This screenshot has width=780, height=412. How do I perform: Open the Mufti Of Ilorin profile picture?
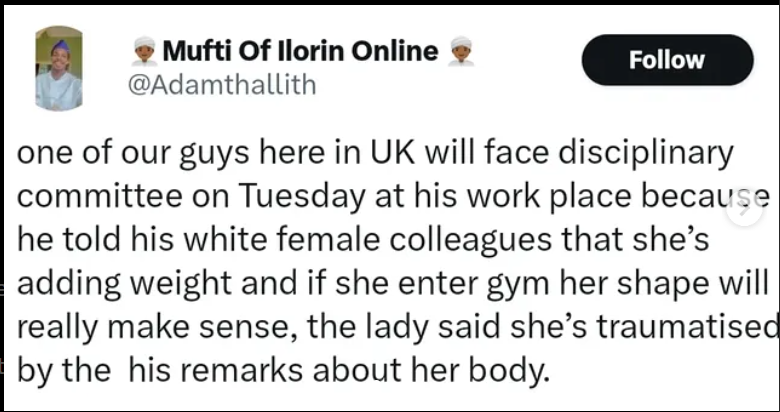tap(58, 68)
